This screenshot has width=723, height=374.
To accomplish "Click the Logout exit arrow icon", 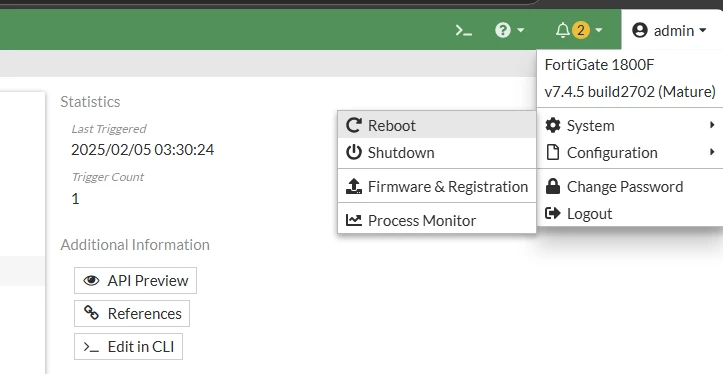I will tap(552, 213).
